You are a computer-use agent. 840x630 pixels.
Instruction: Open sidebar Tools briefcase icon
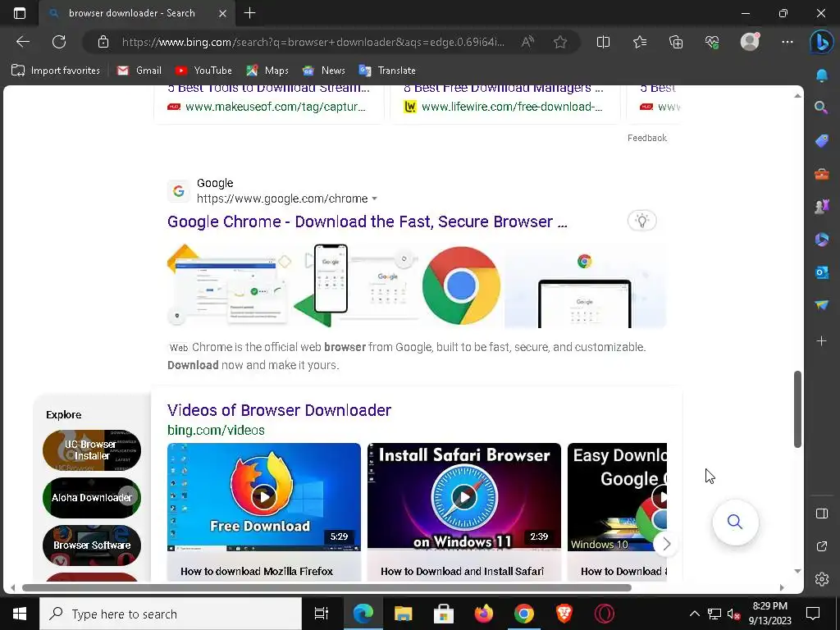click(821, 174)
